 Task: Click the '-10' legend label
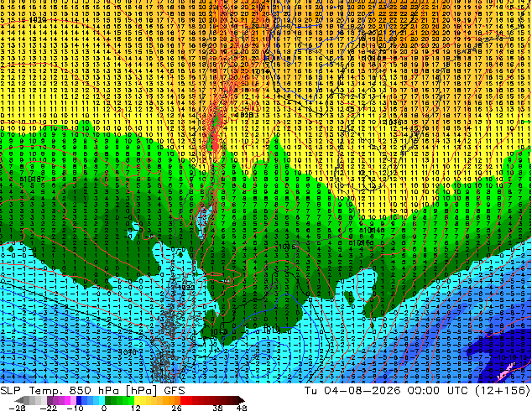click(75, 408)
